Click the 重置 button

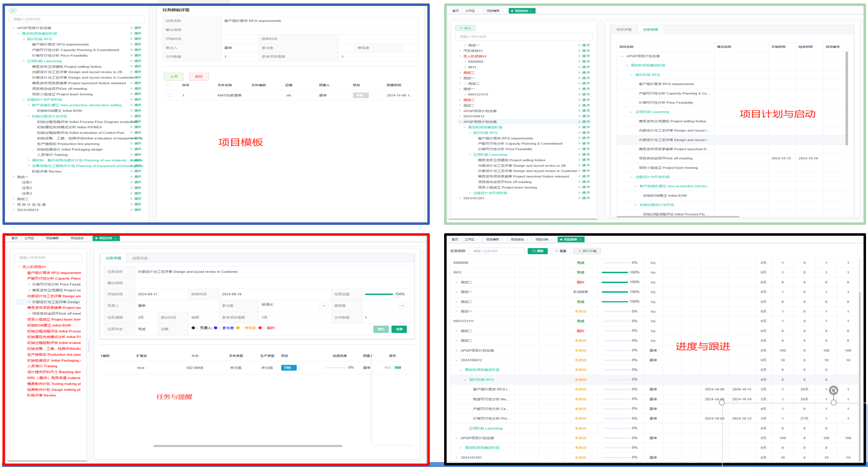click(x=560, y=251)
